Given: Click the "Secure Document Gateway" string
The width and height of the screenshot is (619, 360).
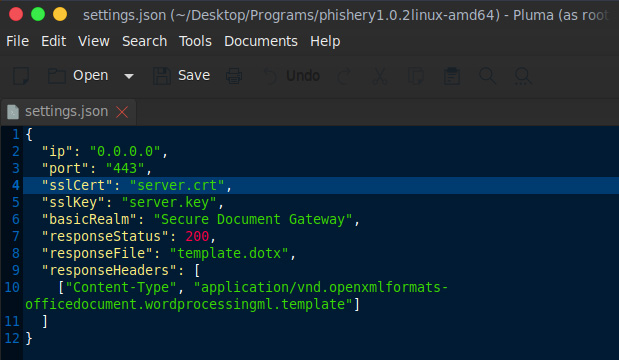Looking at the screenshot, I should [253, 219].
